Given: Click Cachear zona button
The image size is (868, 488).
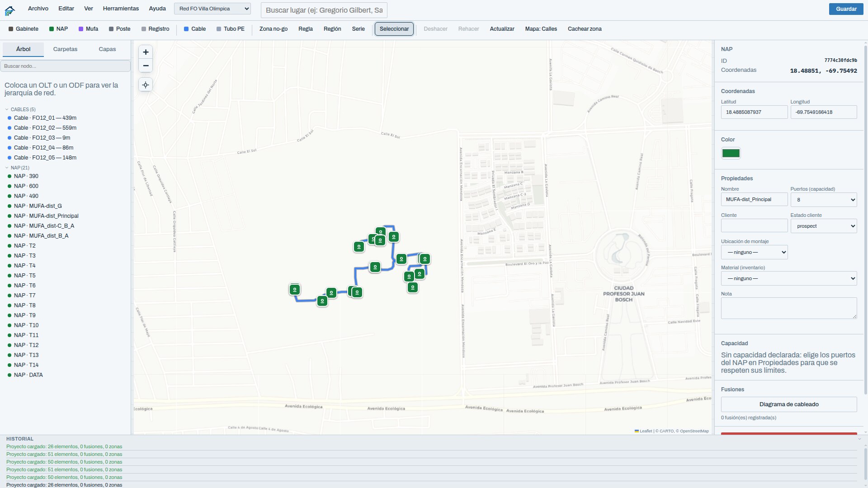Looking at the screenshot, I should point(585,29).
